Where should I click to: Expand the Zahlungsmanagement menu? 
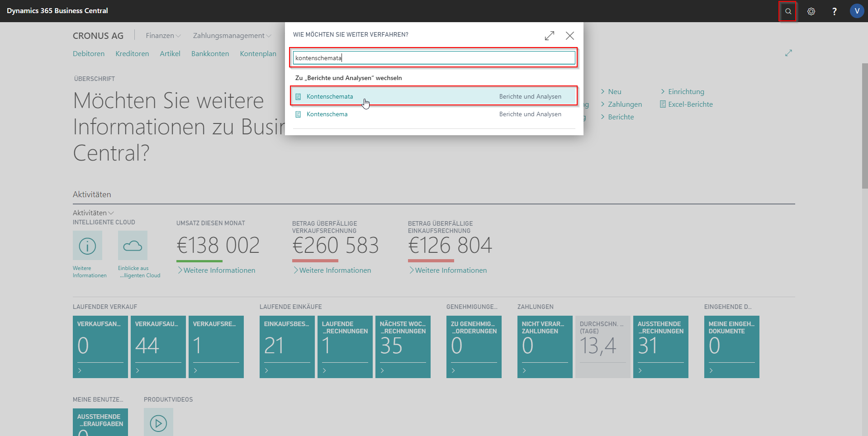coord(232,36)
